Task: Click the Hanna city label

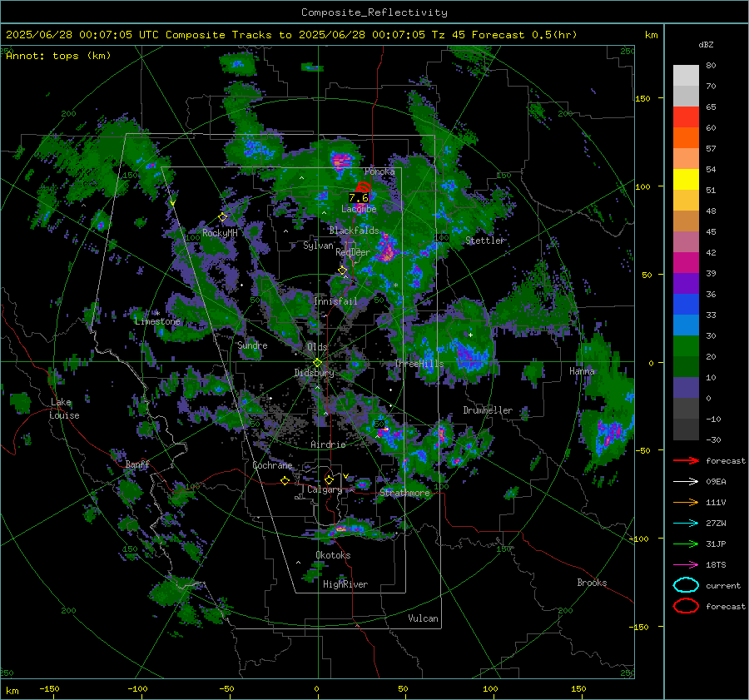Action: click(582, 371)
